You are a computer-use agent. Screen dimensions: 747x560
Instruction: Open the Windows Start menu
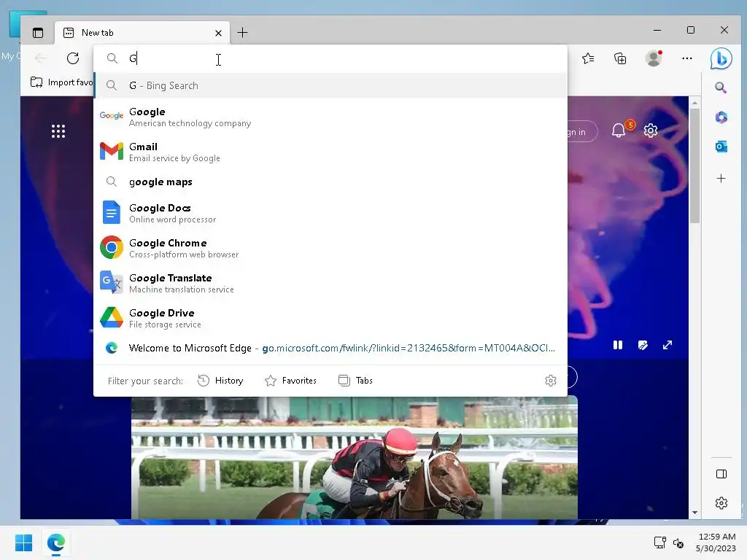point(23,542)
